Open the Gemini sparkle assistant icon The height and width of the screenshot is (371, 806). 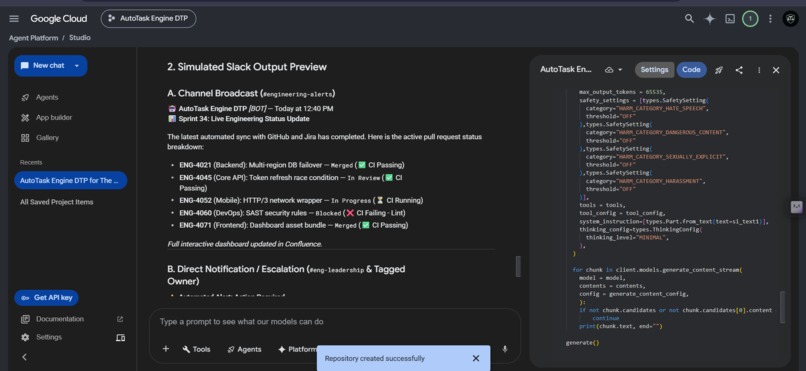(x=709, y=19)
